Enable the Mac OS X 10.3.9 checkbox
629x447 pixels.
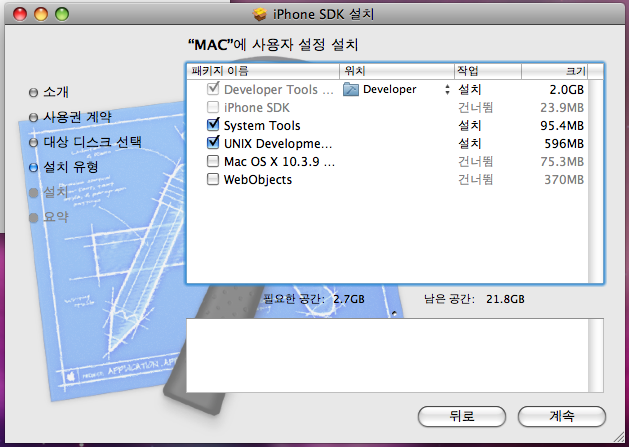click(x=213, y=161)
